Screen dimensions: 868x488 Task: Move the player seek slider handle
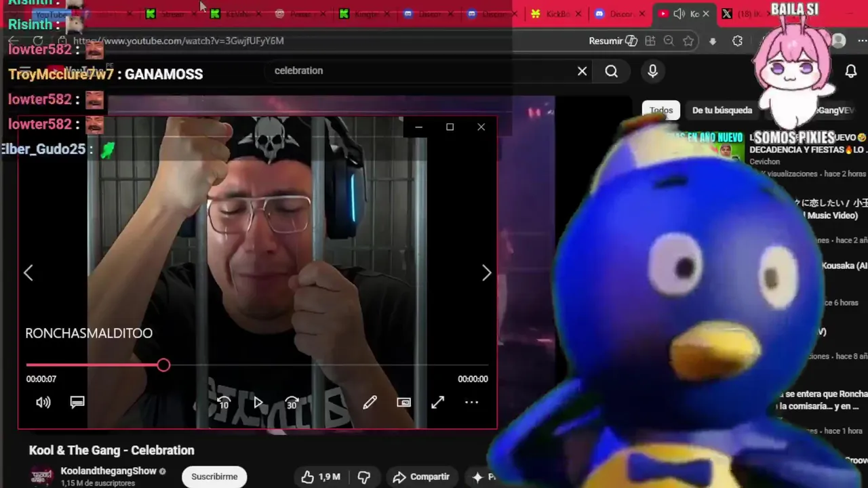coord(163,365)
